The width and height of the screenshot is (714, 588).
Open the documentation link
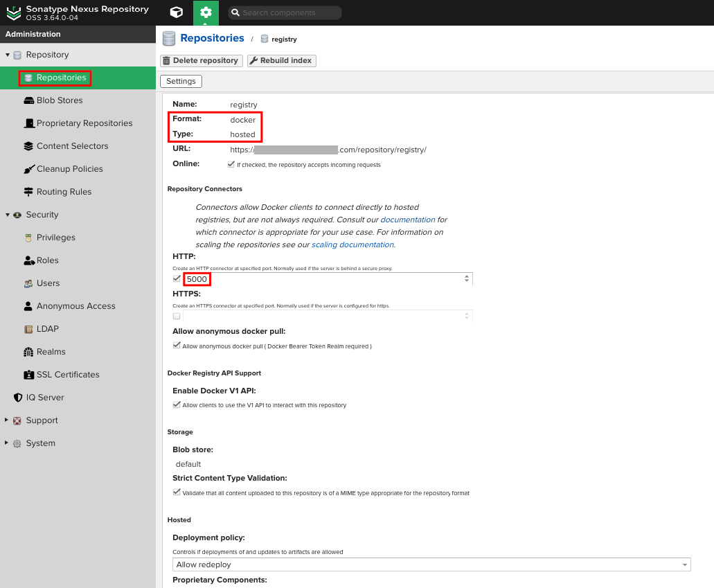pos(408,220)
